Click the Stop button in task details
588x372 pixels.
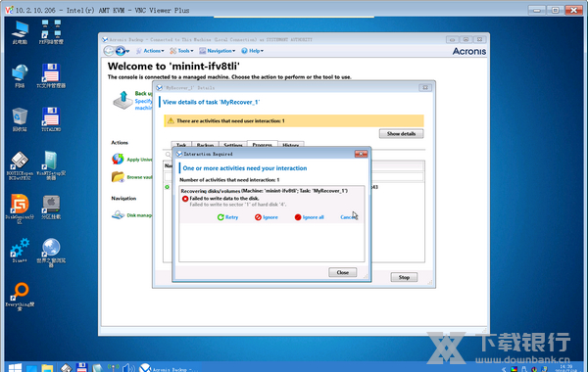(404, 277)
